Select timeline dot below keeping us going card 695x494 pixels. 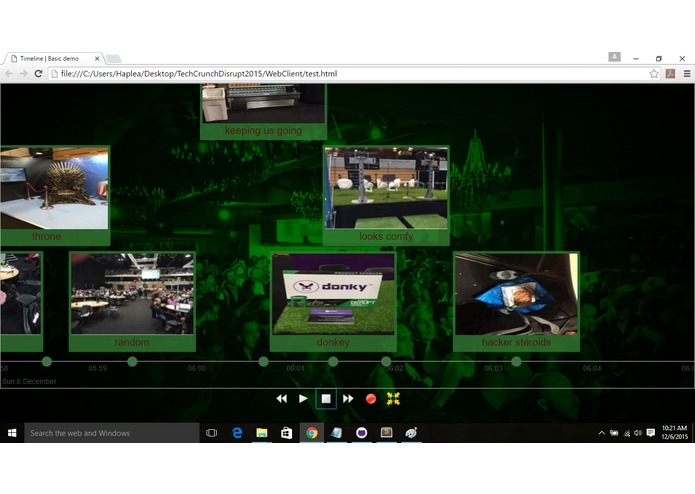click(x=263, y=362)
